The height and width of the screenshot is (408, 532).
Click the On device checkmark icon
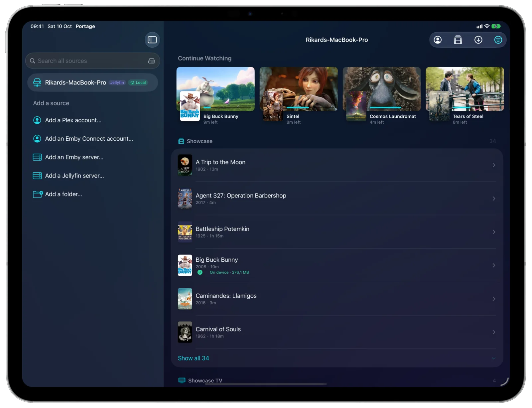tap(200, 272)
